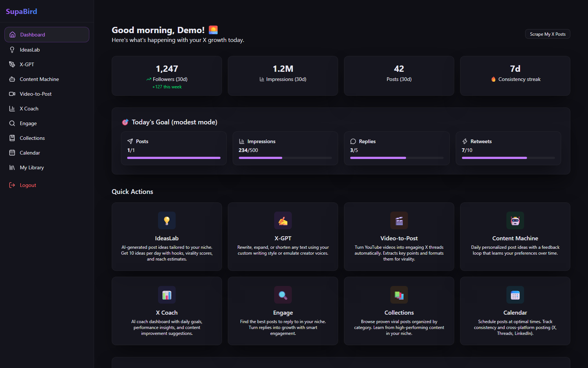Click the Engage search icon in sidebar

pyautogui.click(x=12, y=123)
